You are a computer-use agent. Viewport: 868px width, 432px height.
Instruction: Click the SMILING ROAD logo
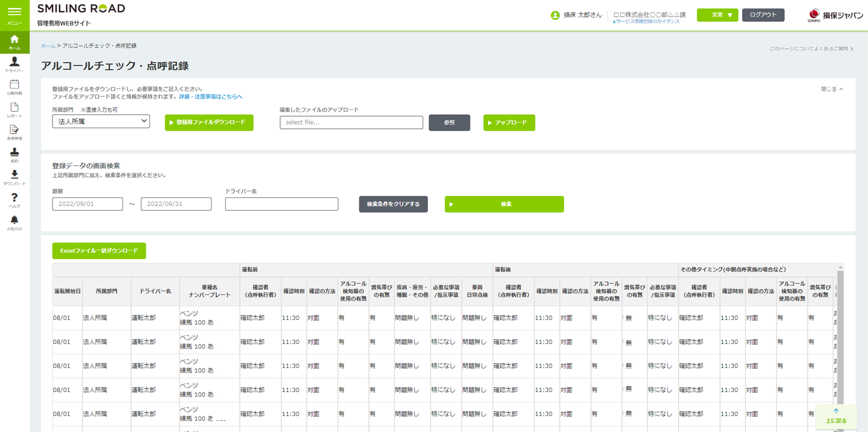[81, 8]
